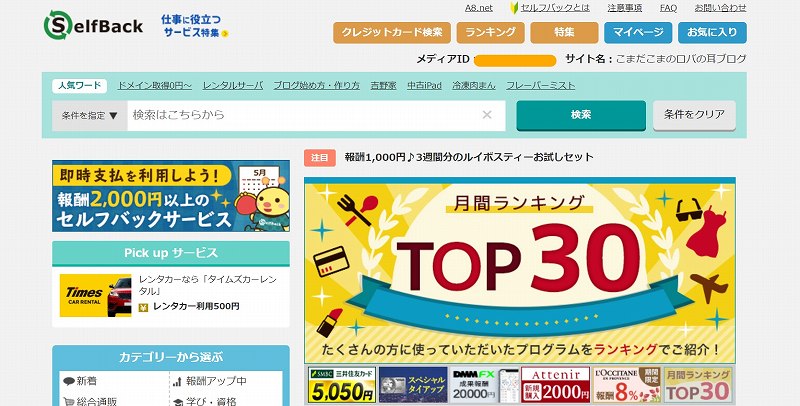Image resolution: width=800 pixels, height=406 pixels.
Task: Click the 三井住友カード 5,050円 banner
Action: [342, 385]
